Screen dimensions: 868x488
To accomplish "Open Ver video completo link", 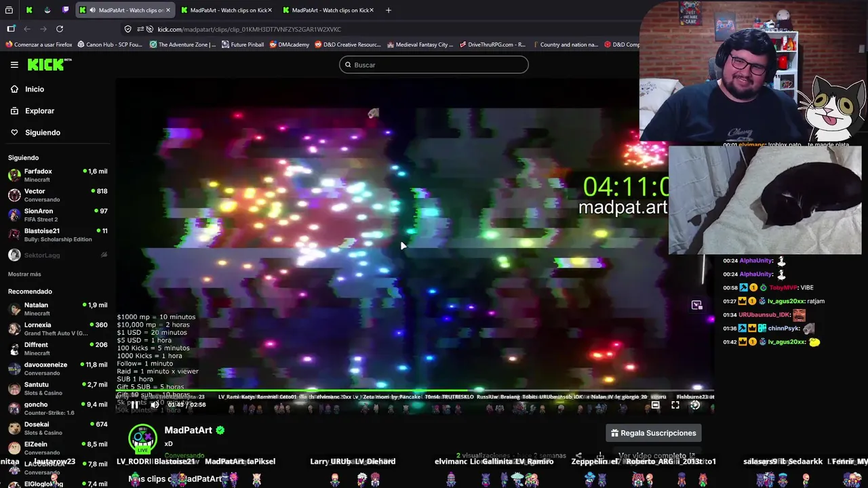I will [x=656, y=456].
